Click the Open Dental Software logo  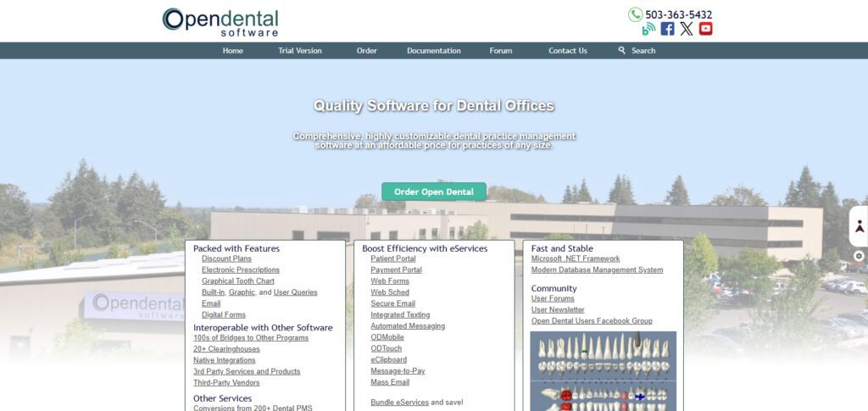(220, 22)
